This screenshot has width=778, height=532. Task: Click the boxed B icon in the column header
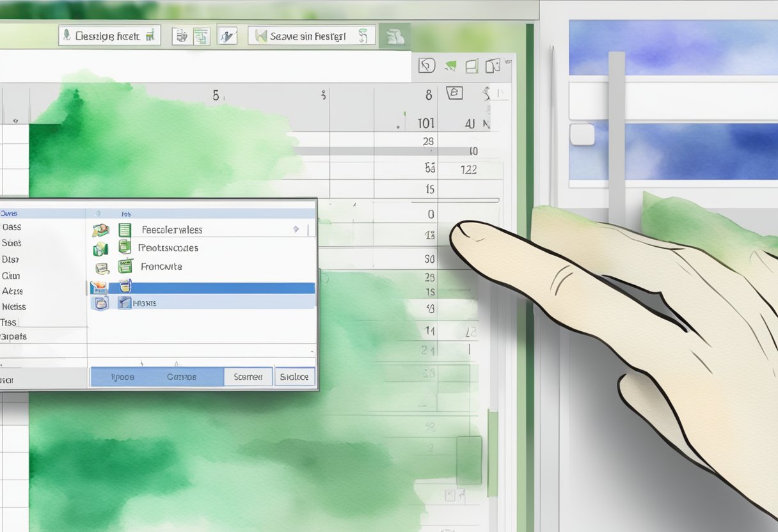454,93
